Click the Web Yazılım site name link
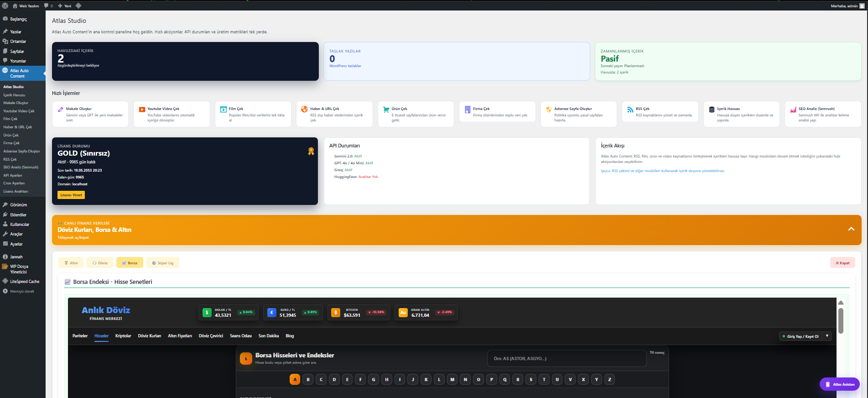868x398 pixels. [x=26, y=6]
